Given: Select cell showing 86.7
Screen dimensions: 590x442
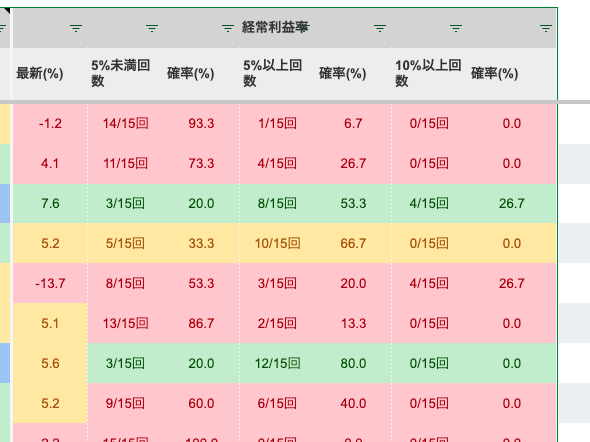Looking at the screenshot, I should click(201, 324).
